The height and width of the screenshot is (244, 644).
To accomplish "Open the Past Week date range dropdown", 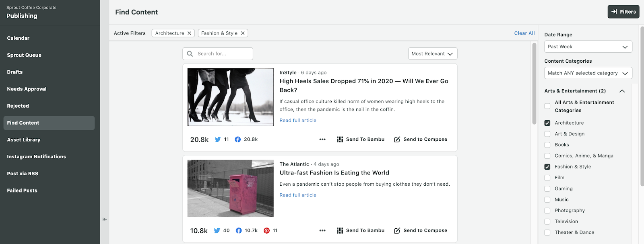I will (588, 47).
